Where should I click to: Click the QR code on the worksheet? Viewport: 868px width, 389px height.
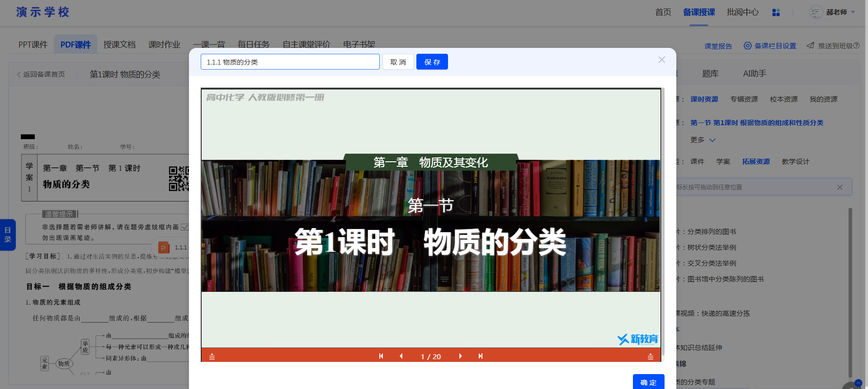point(179,179)
